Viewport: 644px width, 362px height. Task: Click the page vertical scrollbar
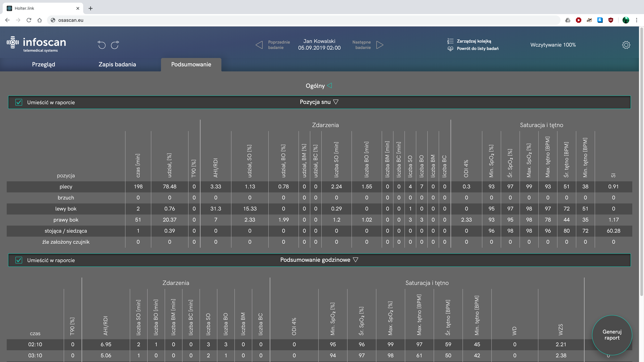coord(641,162)
